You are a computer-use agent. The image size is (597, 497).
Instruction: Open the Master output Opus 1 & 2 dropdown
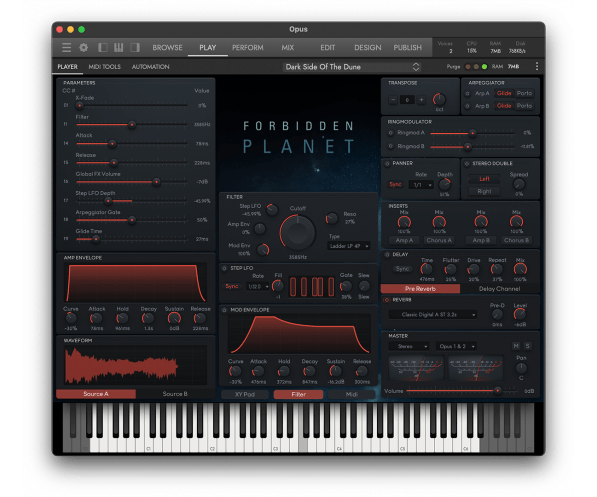click(456, 347)
